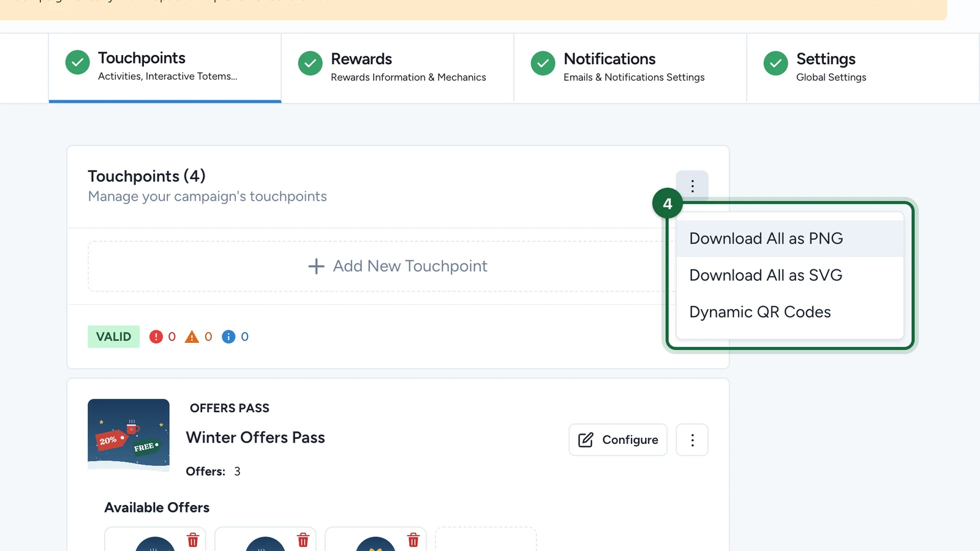Choose Download All as PNG
Viewport: 980px width, 551px height.
[790, 239]
